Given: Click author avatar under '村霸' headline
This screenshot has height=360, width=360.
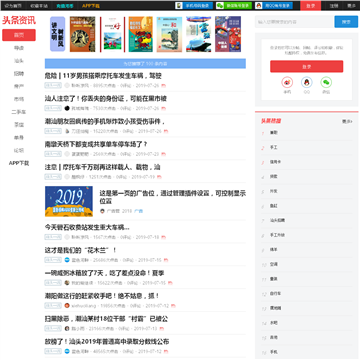Looking at the screenshot, I should click(x=67, y=328).
